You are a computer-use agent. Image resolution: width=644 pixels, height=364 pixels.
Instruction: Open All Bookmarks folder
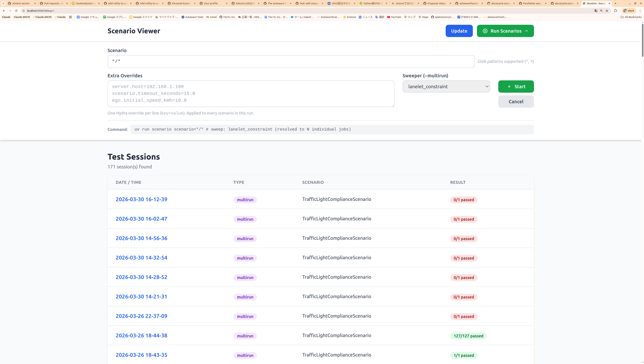coord(631,17)
